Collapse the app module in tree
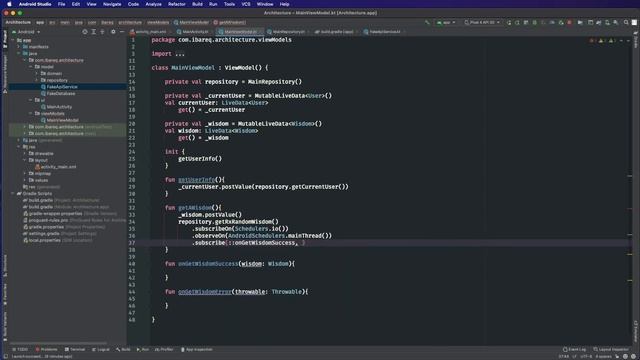 pyautogui.click(x=13, y=40)
